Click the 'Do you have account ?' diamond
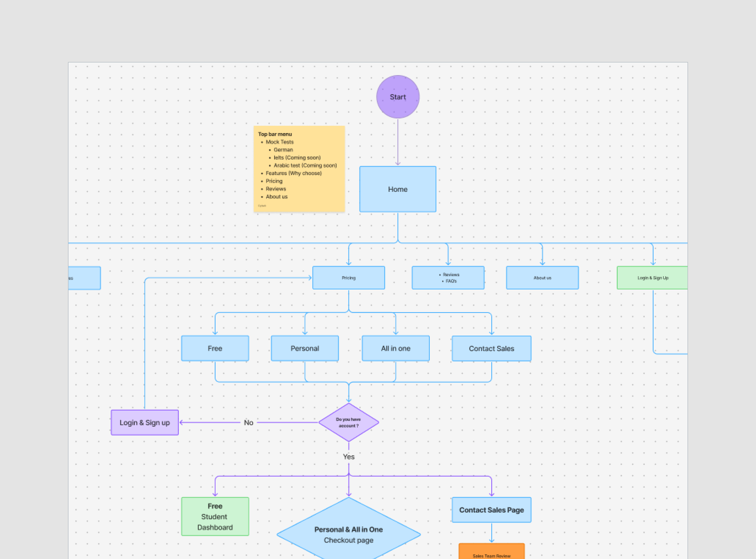 [349, 422]
